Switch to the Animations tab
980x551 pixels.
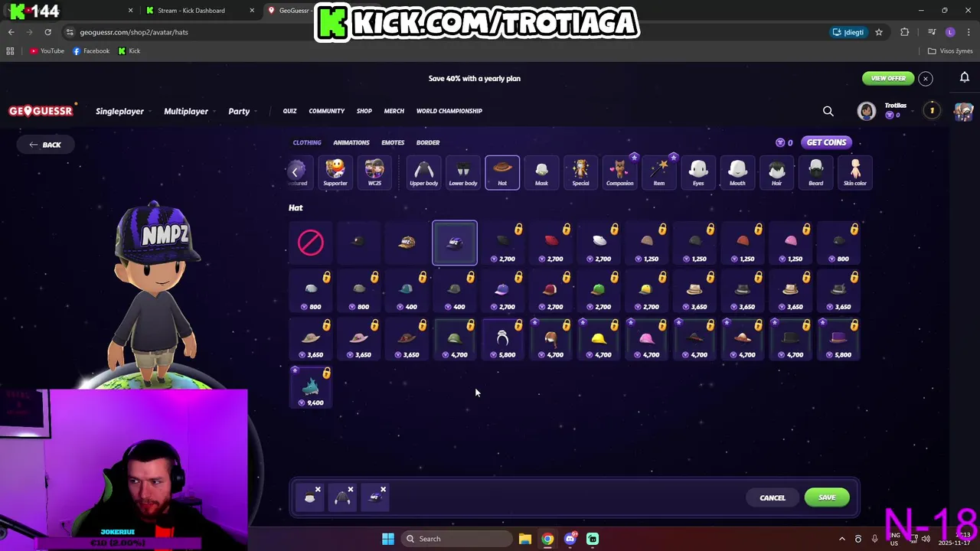pos(351,142)
